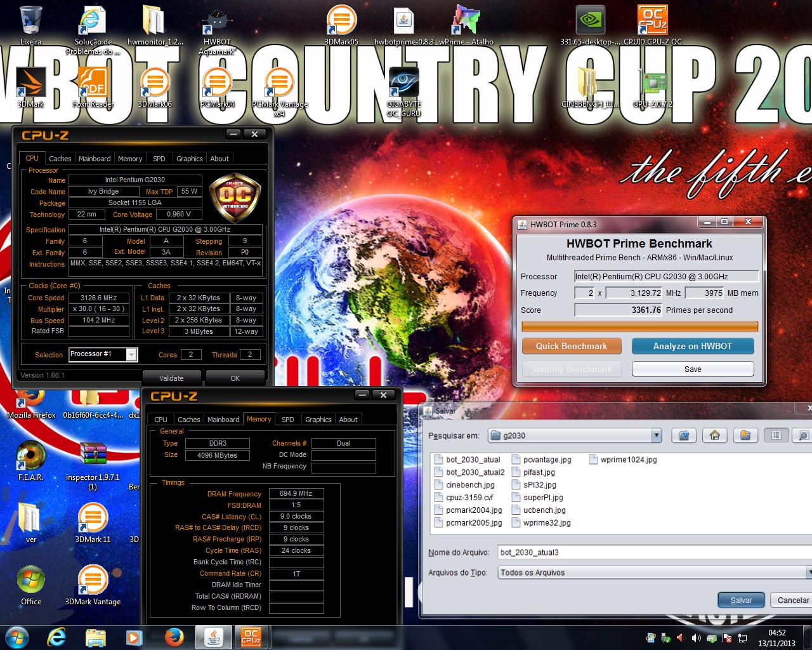Open Mainboard tab in top CPU-Z window
812x650 pixels.
click(95, 159)
